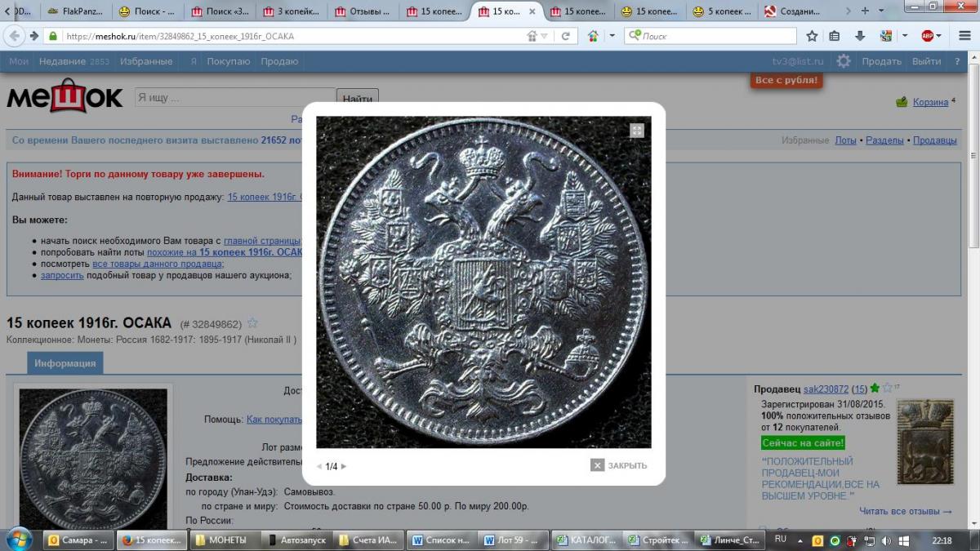The image size is (980, 551).
Task: Click the large coin image in the lightbox
Action: pyautogui.click(x=483, y=282)
